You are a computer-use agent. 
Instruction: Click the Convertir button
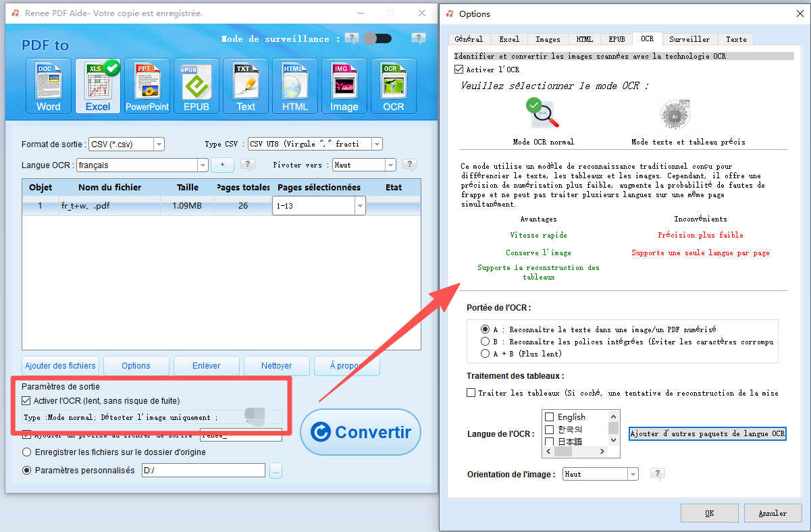pos(361,432)
